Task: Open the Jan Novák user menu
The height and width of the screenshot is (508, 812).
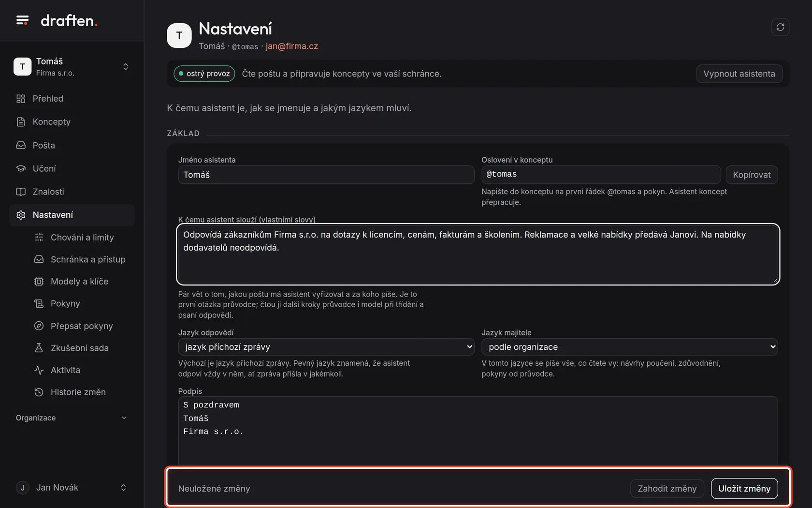Action: [72, 488]
